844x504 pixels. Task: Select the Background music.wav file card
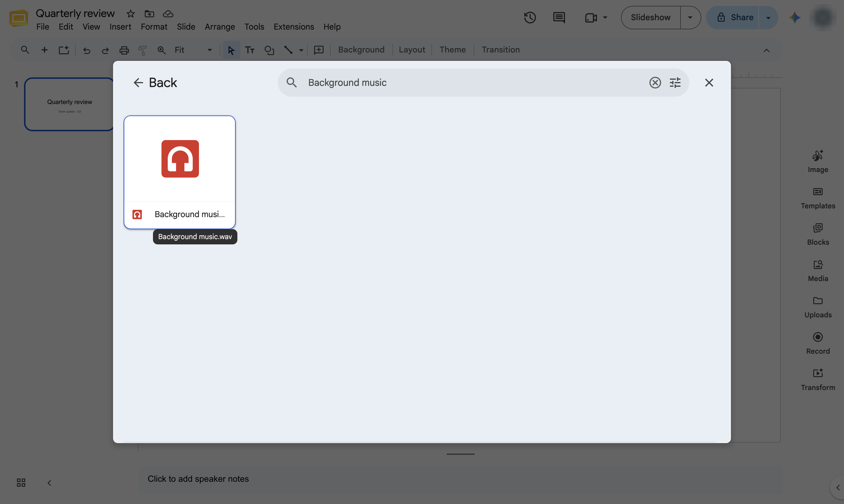tap(179, 172)
